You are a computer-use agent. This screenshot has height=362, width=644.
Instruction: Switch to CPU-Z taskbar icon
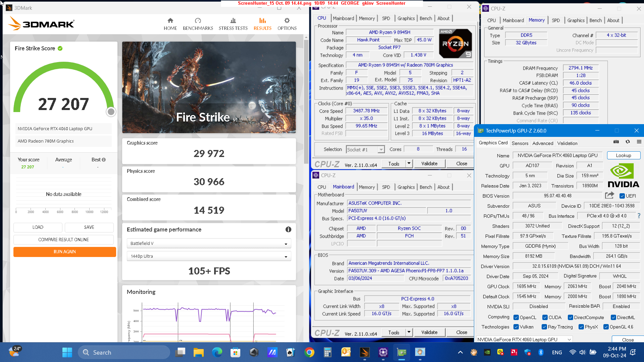[x=383, y=352]
